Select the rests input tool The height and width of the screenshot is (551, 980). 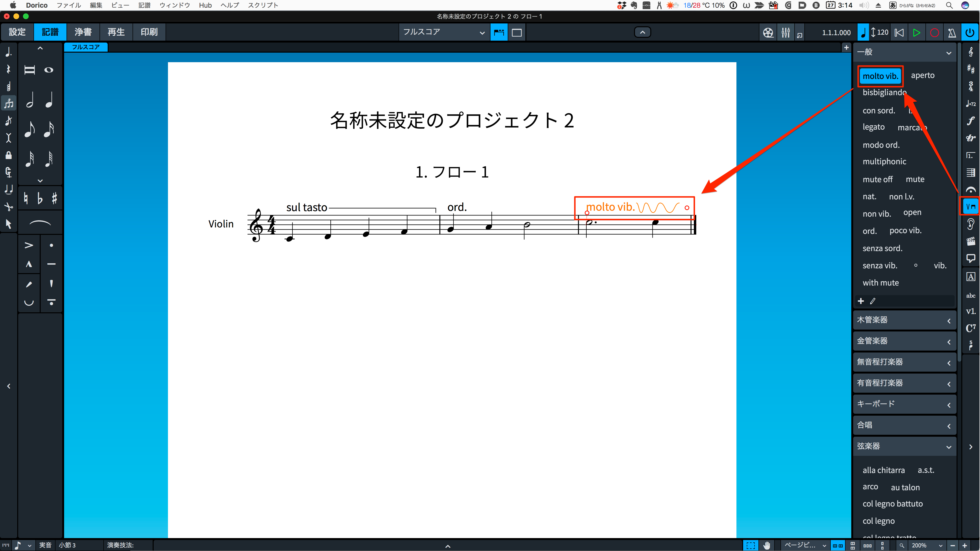pyautogui.click(x=8, y=69)
